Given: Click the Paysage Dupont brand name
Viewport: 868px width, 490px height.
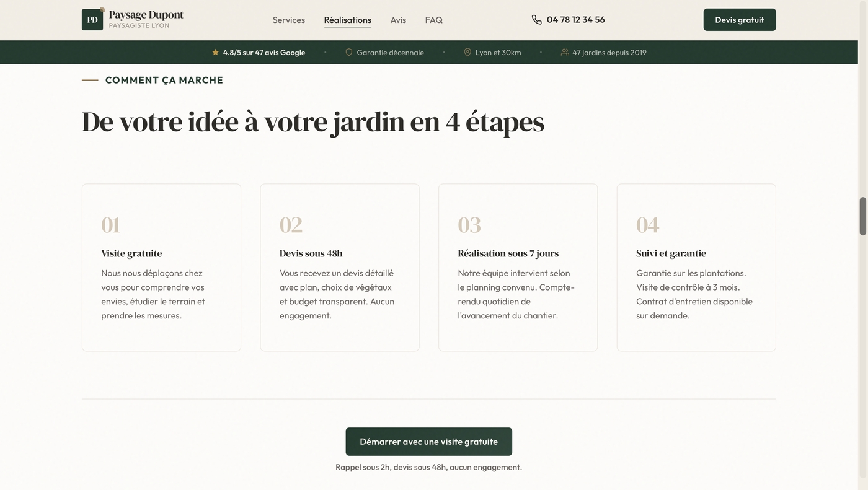Looking at the screenshot, I should click(x=146, y=15).
